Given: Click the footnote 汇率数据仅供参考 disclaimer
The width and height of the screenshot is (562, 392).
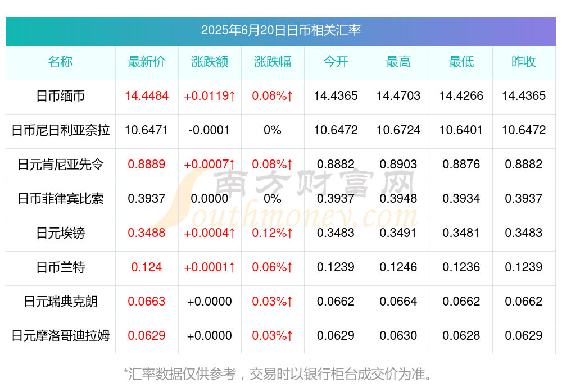Looking at the screenshot, I should click(x=278, y=374).
